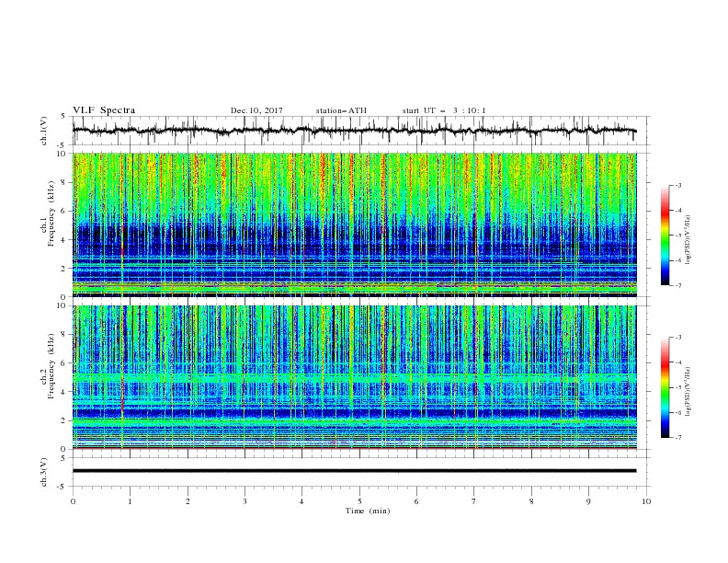This screenshot has width=728, height=563.
Task: Click the "10" minute tick on time axis
Action: pyautogui.click(x=646, y=501)
